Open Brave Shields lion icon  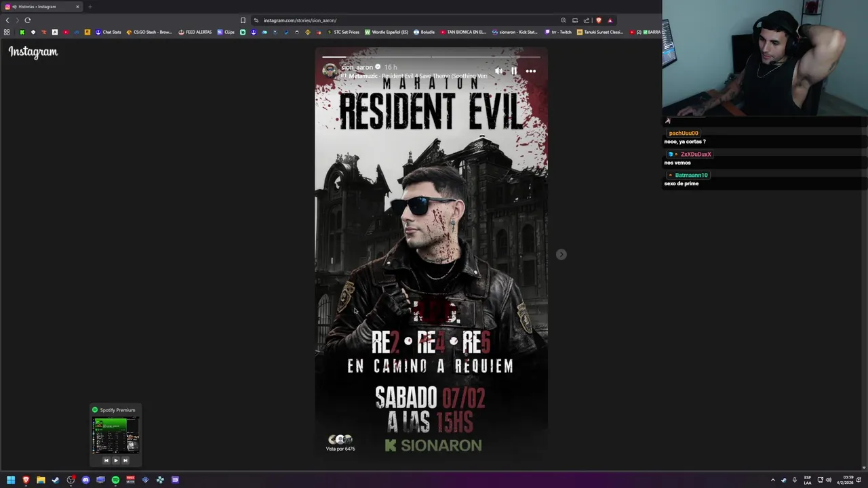click(598, 20)
